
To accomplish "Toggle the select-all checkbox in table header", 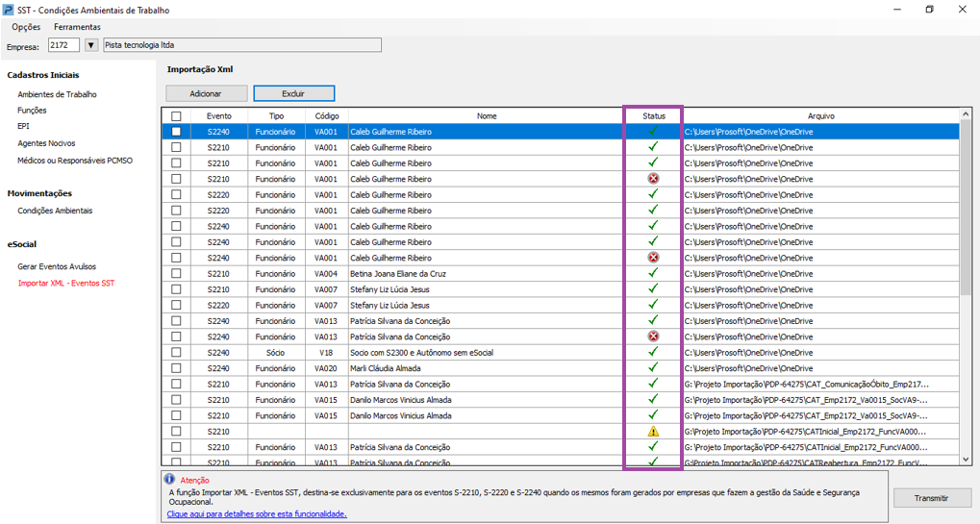I will 176,115.
